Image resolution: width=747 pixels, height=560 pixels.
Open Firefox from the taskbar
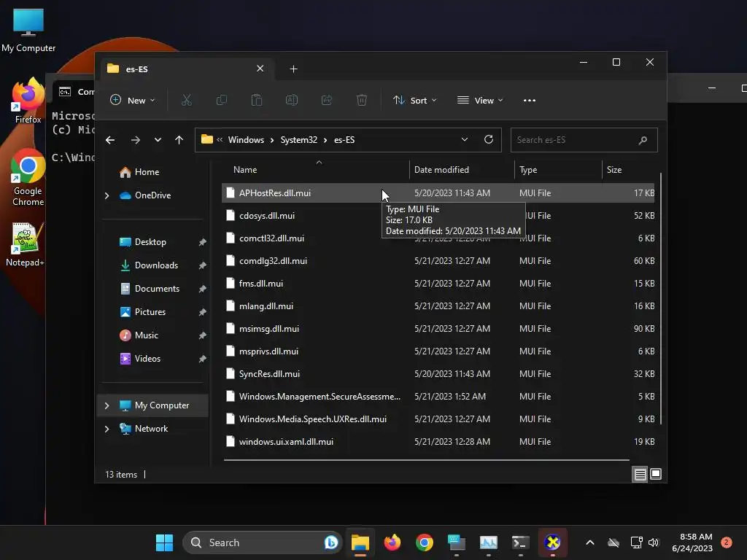pos(392,542)
